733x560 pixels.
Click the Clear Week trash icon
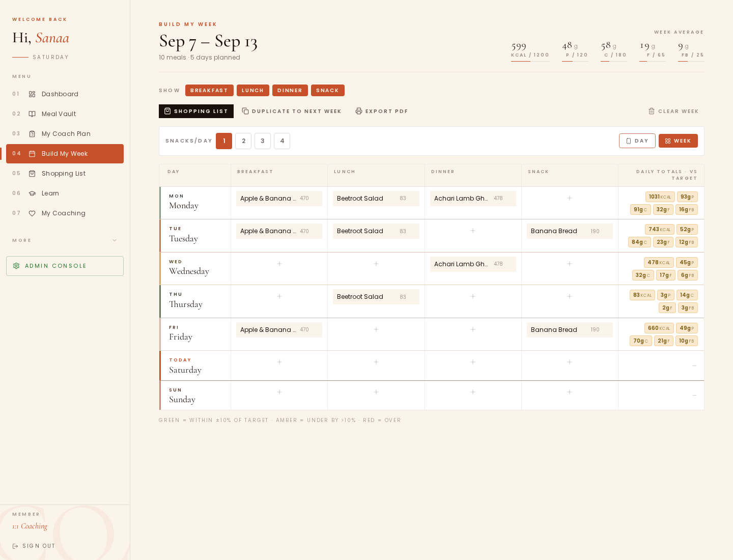[x=652, y=111]
